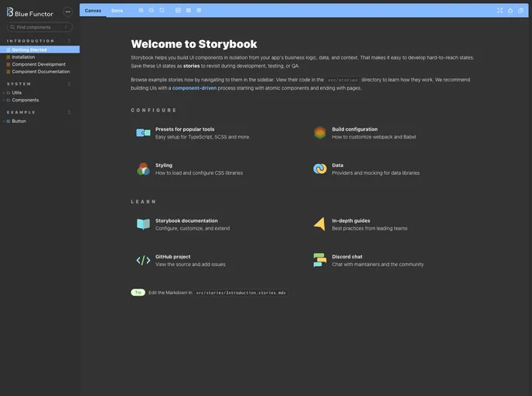Click the zoom in toolbar icon
The image size is (532, 396).
141,10
